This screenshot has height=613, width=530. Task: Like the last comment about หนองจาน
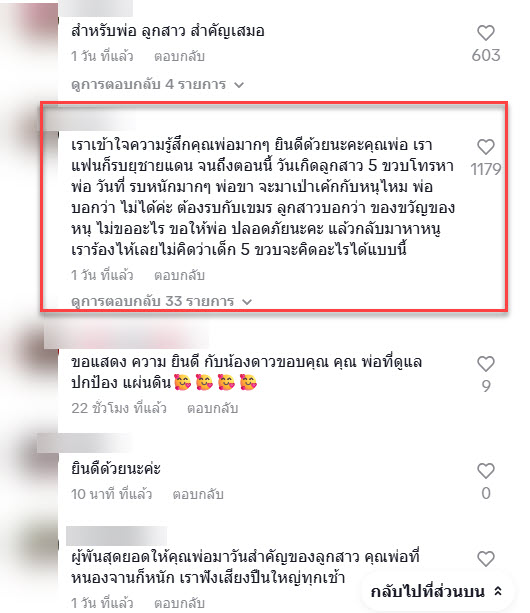coord(486,559)
